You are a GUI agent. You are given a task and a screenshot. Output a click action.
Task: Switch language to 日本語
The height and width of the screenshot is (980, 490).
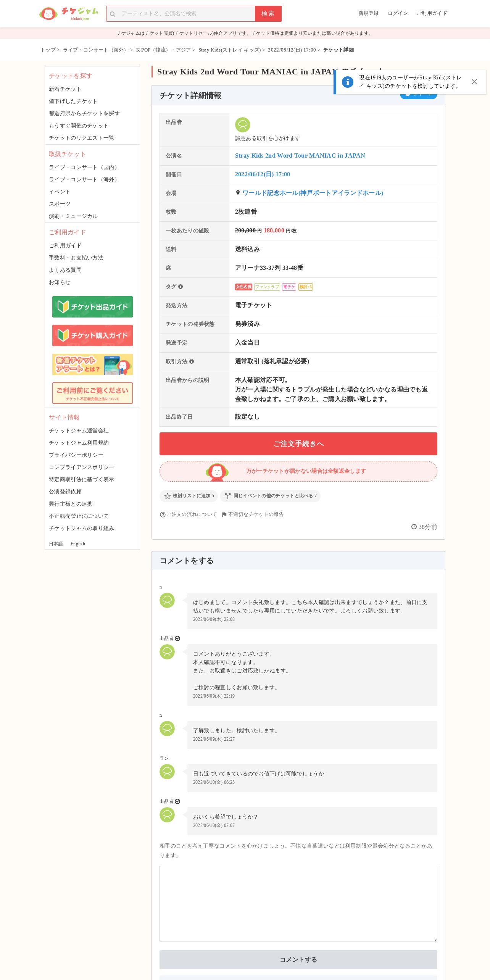tap(56, 544)
